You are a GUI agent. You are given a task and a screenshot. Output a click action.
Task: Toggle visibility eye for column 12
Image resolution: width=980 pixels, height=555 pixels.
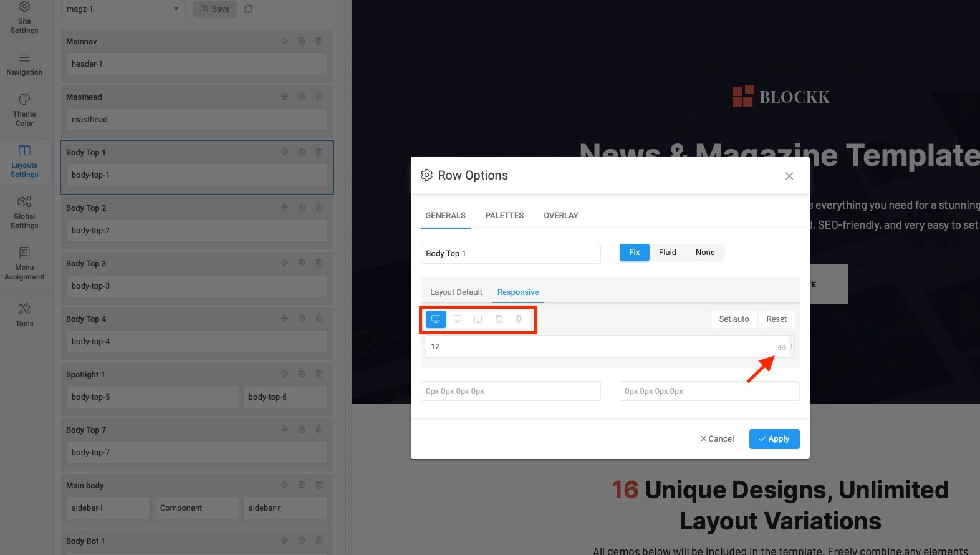click(782, 347)
